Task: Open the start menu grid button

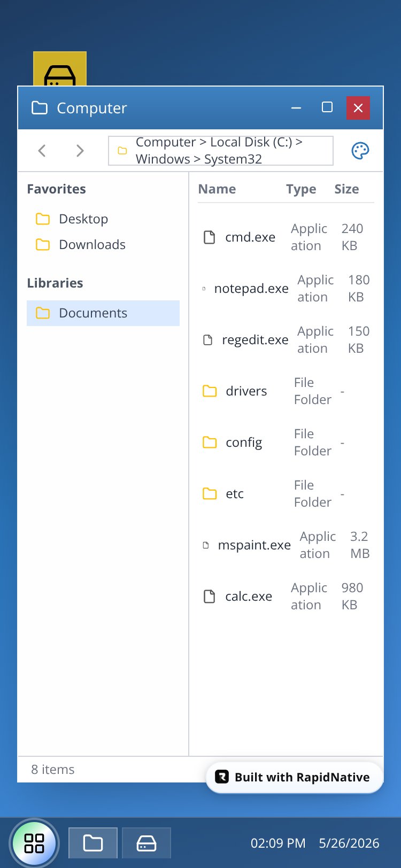Action: point(34,843)
